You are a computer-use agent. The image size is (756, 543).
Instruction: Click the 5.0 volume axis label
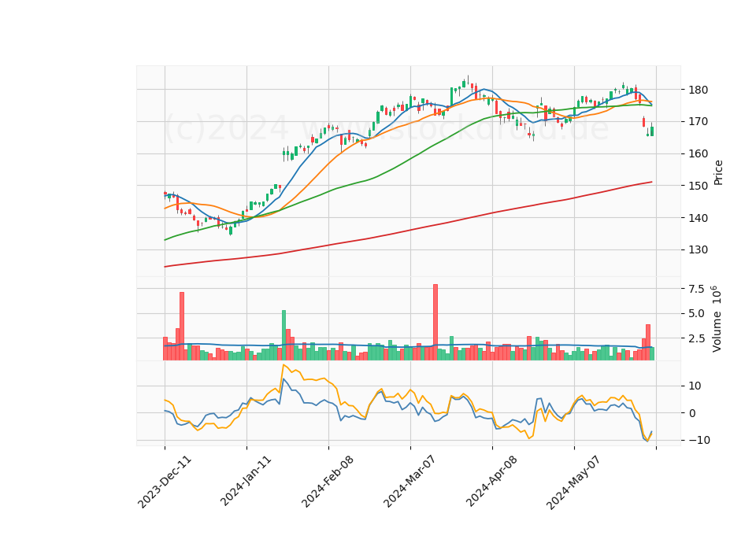pyautogui.click(x=697, y=314)
